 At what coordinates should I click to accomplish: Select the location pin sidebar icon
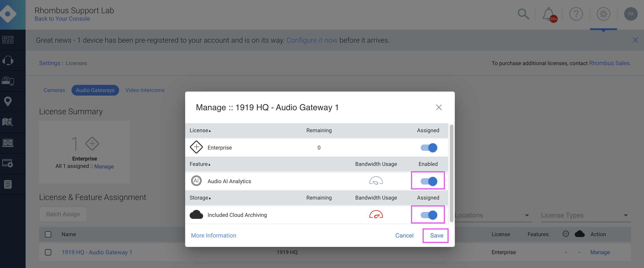point(8,101)
